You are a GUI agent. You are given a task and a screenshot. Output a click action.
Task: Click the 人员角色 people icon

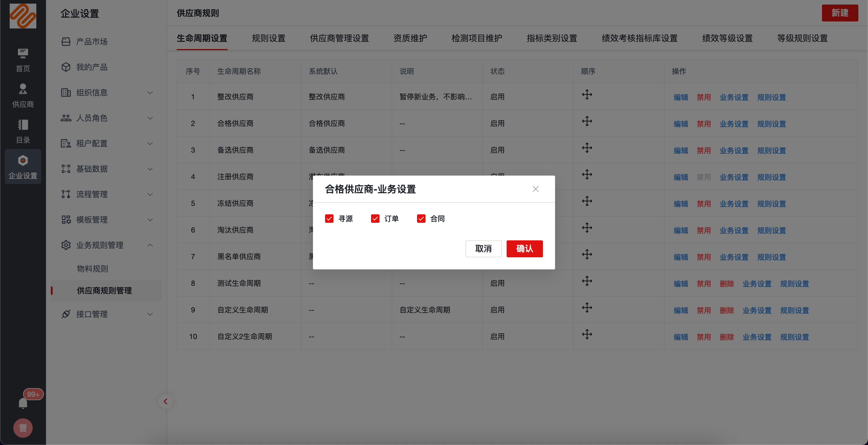pyautogui.click(x=66, y=118)
